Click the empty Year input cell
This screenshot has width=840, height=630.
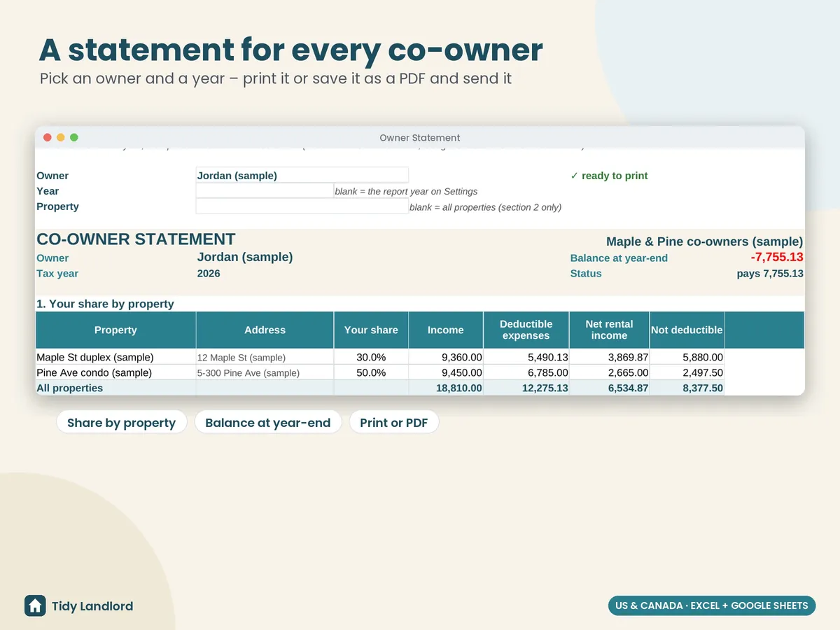[x=265, y=190]
